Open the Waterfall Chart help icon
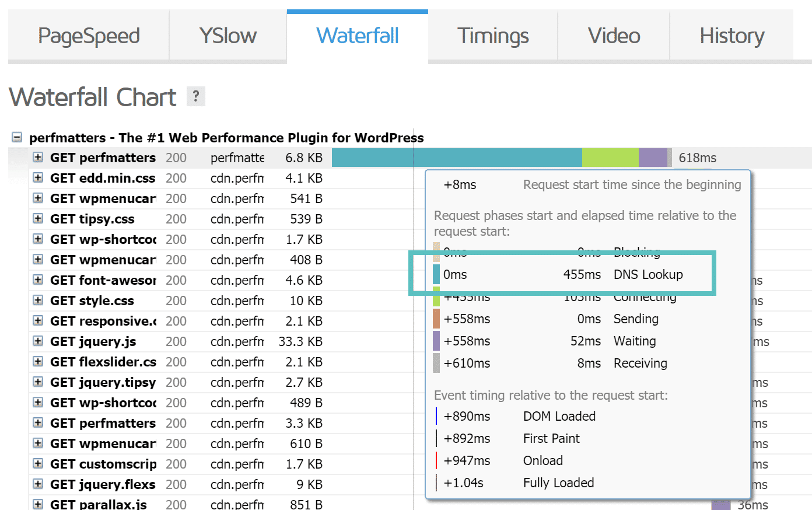The width and height of the screenshot is (812, 510). (x=196, y=96)
